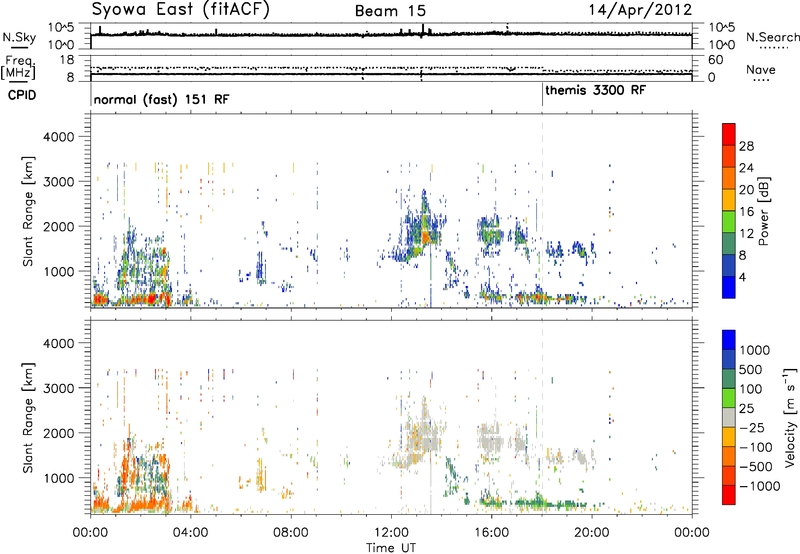
Task: Click the '28' Power colorbar label
Action: (x=746, y=146)
